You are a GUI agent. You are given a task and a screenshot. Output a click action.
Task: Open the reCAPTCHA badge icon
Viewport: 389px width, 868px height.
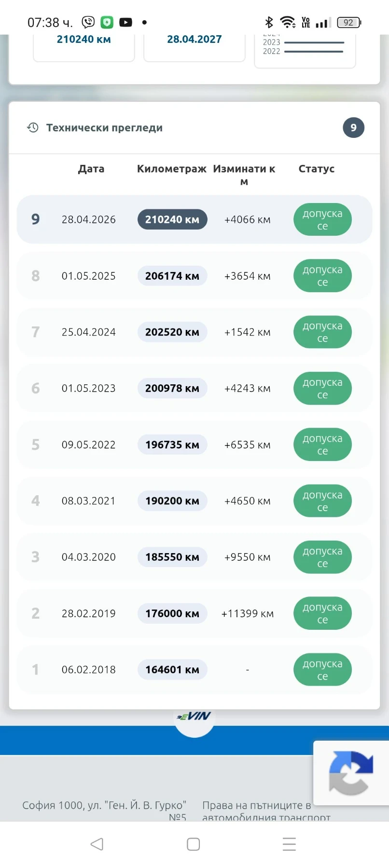351,773
